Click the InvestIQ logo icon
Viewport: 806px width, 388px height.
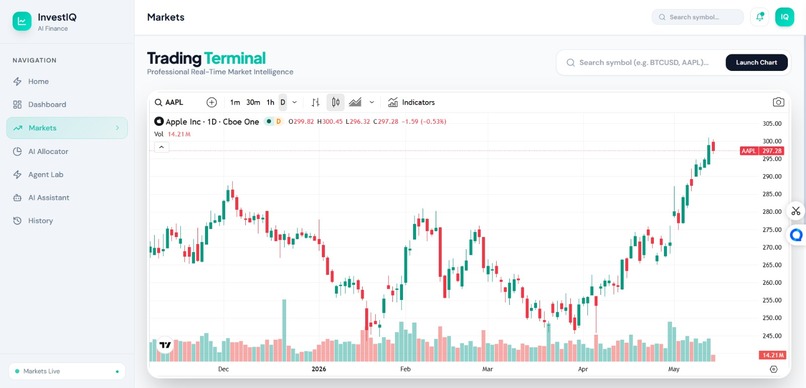coord(22,21)
